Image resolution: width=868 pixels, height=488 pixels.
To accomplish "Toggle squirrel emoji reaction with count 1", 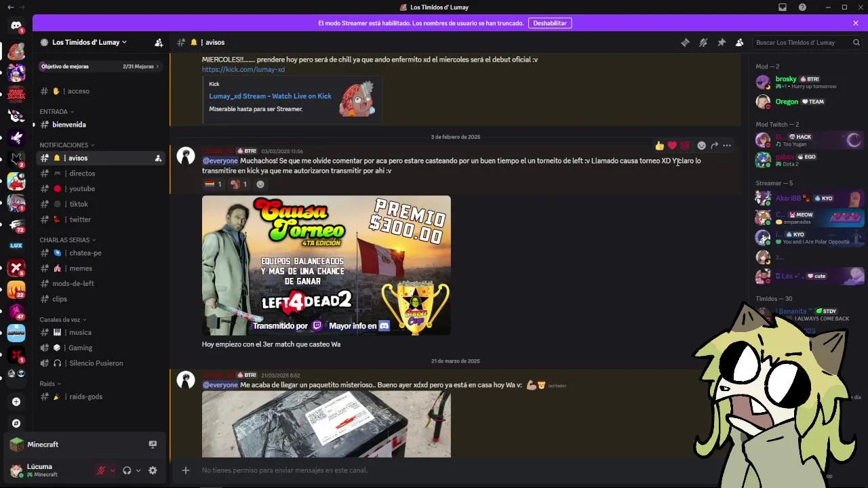I will (238, 184).
